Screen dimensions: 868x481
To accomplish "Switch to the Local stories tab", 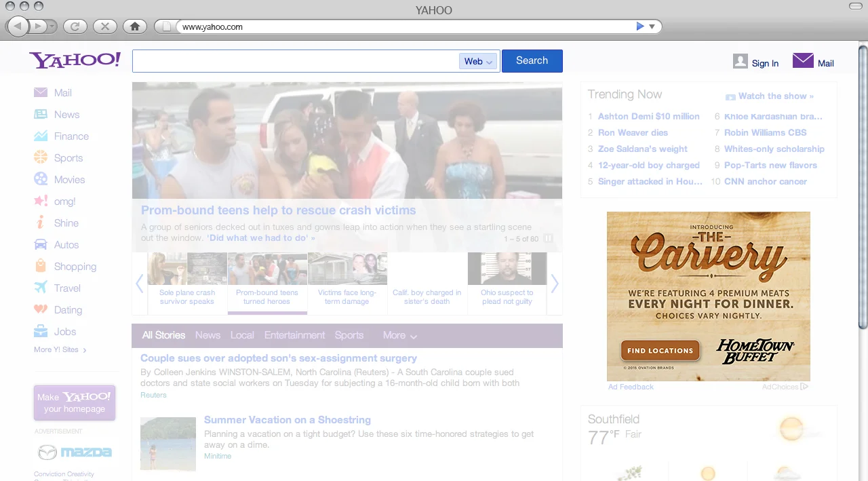I will [242, 335].
